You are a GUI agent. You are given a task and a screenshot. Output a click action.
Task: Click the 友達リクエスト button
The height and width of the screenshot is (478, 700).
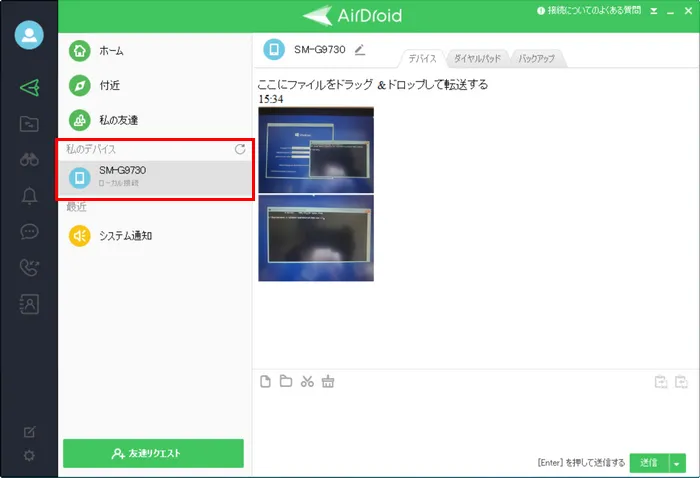pos(153,453)
